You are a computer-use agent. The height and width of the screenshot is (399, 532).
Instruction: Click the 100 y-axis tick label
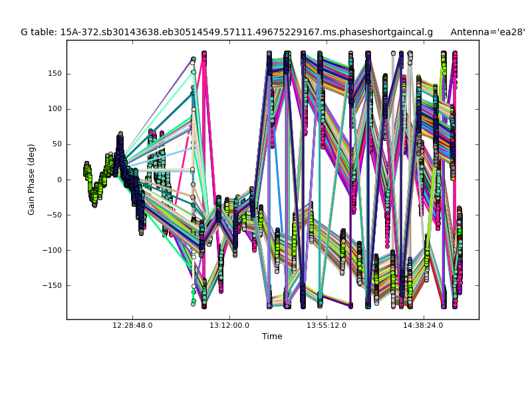(55, 109)
